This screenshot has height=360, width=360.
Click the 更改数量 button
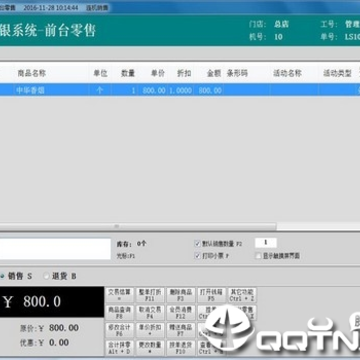pos(150,348)
